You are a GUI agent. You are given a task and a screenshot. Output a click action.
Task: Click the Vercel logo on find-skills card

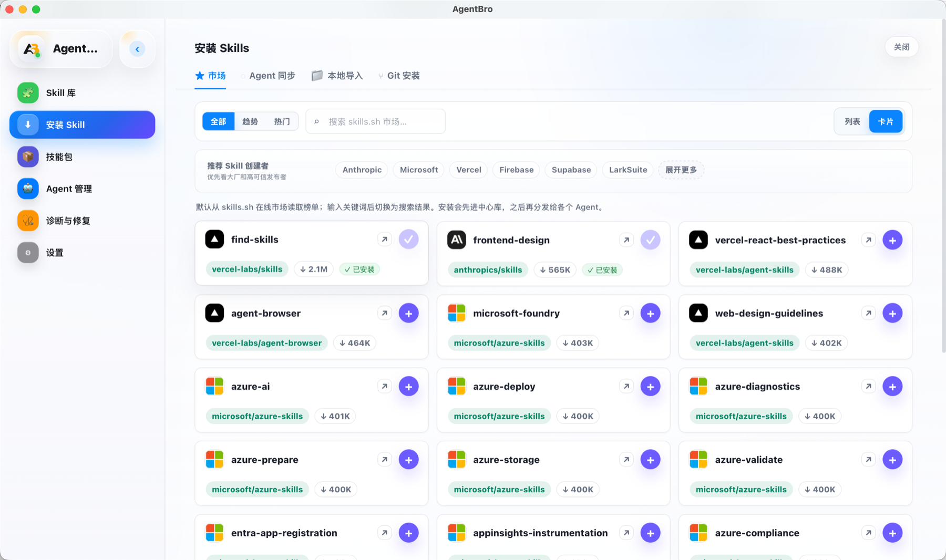coord(214,240)
